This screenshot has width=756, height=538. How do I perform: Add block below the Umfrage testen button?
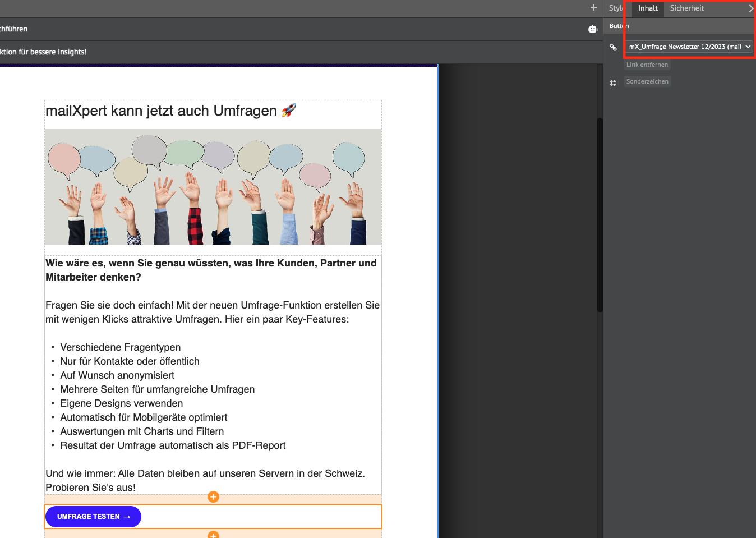pos(213,535)
